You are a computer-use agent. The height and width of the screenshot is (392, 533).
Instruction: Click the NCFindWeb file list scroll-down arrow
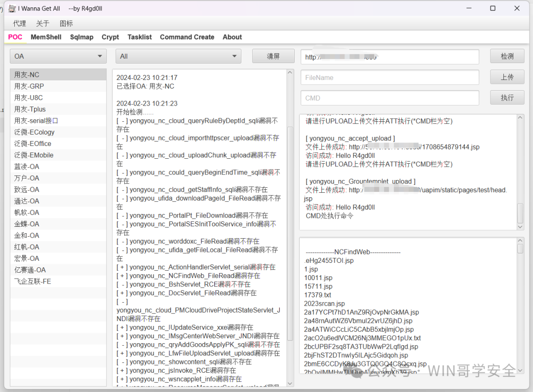tap(520, 371)
